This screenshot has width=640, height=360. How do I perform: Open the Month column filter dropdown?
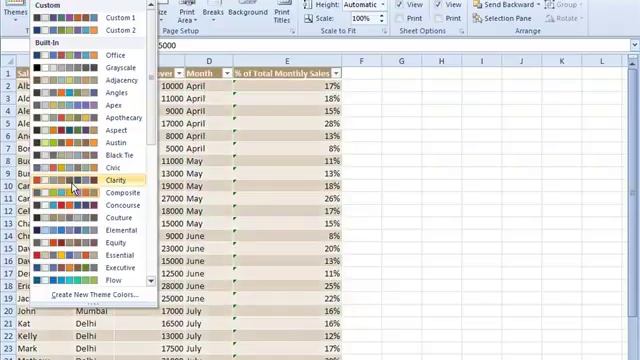pyautogui.click(x=227, y=73)
